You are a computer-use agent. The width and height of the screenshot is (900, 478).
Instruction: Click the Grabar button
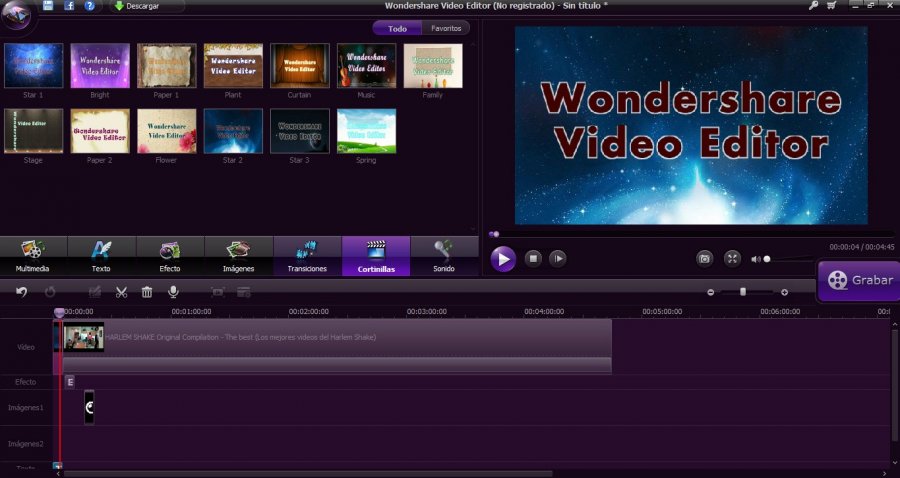click(860, 281)
